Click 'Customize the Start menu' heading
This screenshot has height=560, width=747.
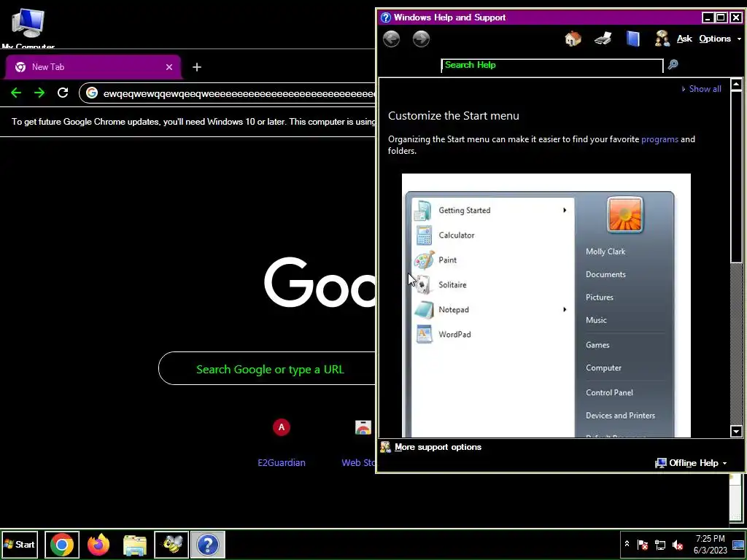(x=454, y=116)
